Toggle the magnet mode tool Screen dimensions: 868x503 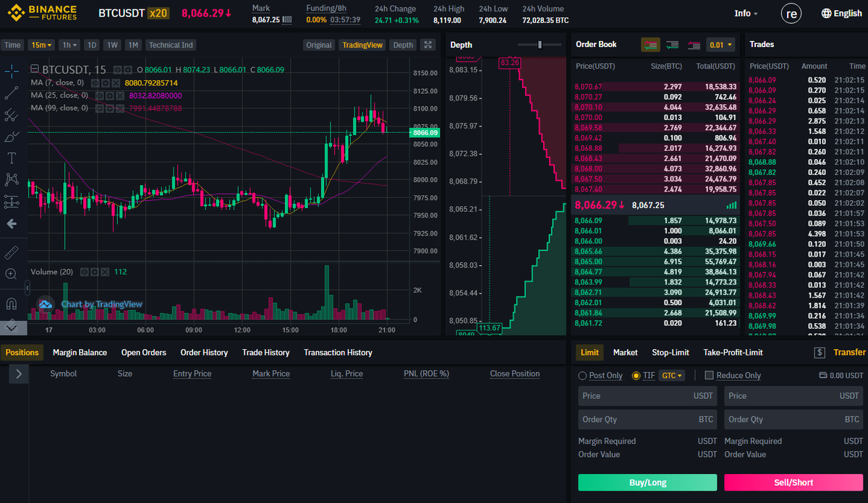click(12, 304)
